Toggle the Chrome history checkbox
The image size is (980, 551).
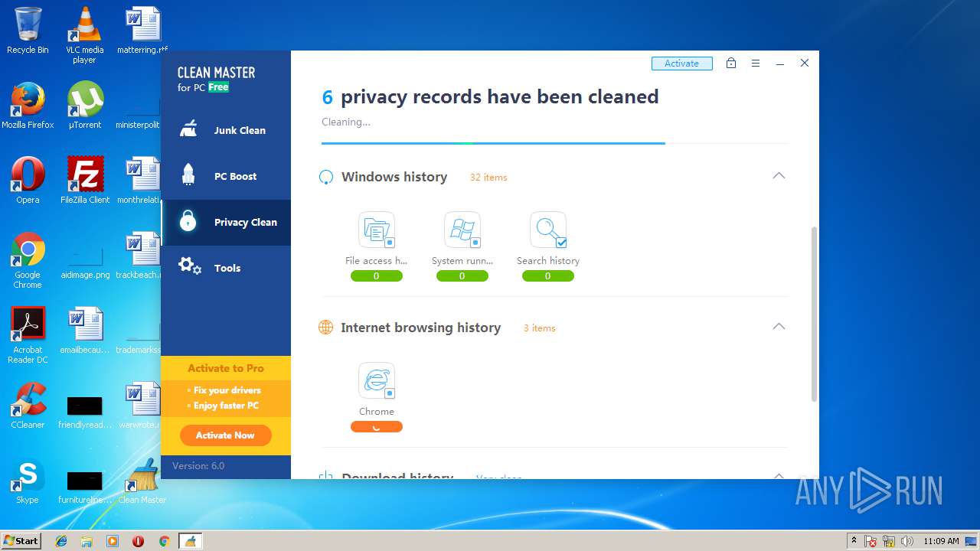(390, 393)
